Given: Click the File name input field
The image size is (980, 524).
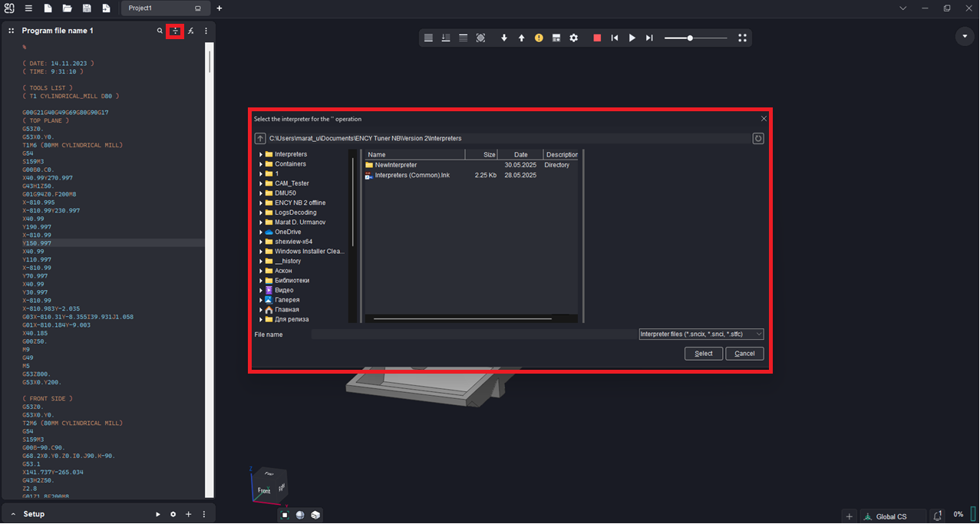Looking at the screenshot, I should pos(473,335).
